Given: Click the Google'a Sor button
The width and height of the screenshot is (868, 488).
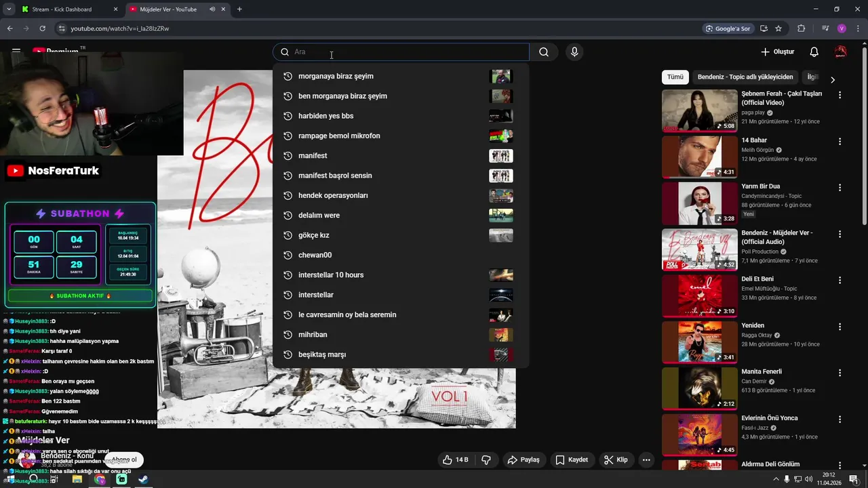Looking at the screenshot, I should click(728, 28).
